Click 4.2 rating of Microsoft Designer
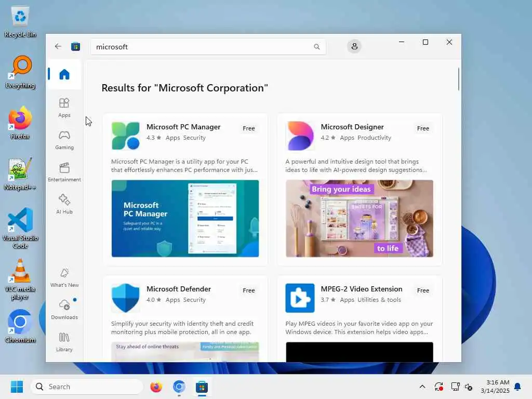 [x=328, y=138]
